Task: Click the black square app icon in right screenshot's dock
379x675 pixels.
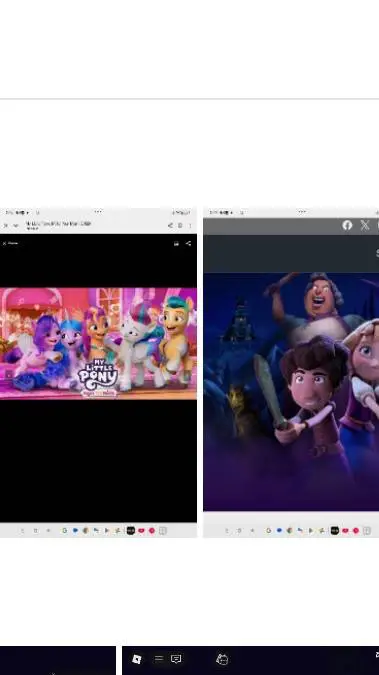Action: pos(335,531)
